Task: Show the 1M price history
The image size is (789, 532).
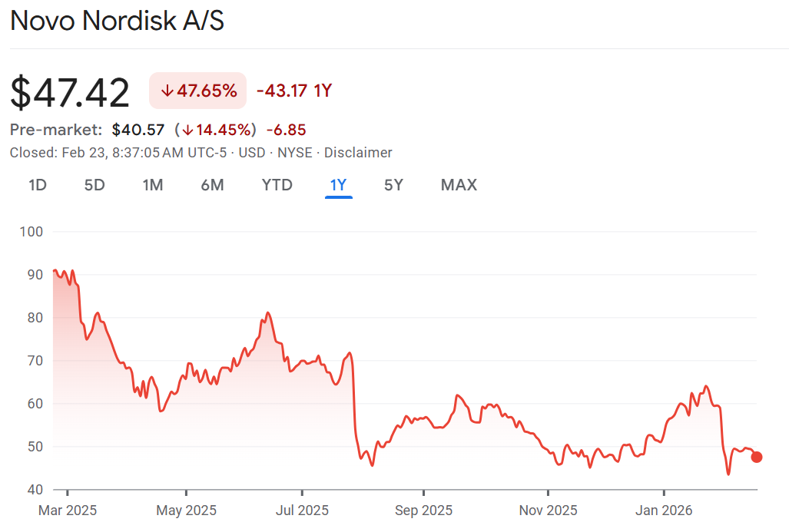Action: (153, 185)
